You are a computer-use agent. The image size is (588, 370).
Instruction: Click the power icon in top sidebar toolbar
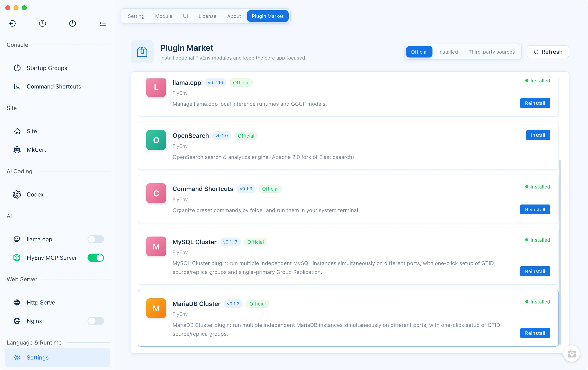pyautogui.click(x=73, y=23)
